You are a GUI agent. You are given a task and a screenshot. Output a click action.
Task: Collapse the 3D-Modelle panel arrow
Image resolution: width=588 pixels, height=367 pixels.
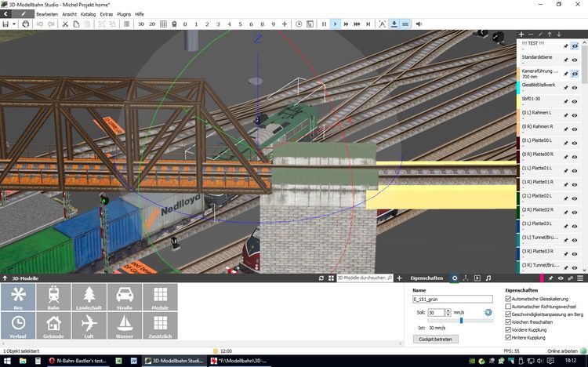[5, 278]
